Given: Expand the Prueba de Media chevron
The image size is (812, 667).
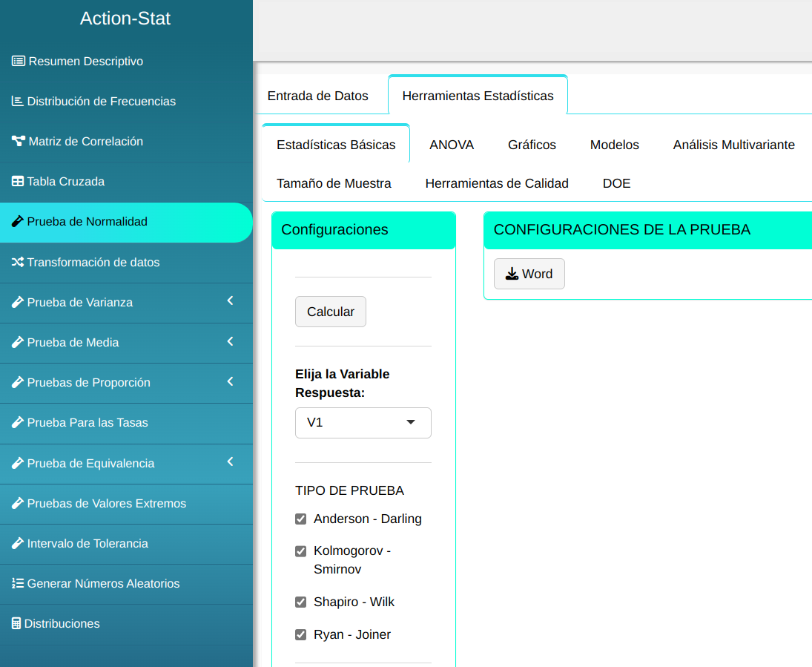Looking at the screenshot, I should 230,341.
